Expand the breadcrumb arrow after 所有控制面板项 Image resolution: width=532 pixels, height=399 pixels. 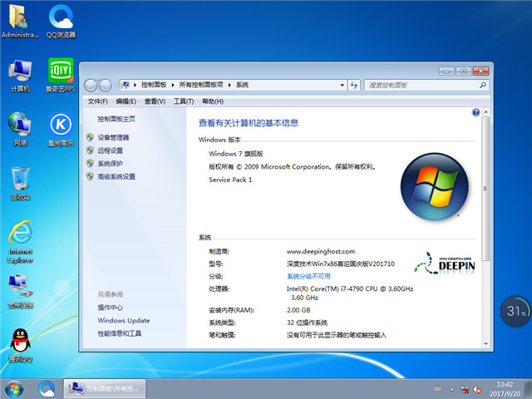point(230,85)
